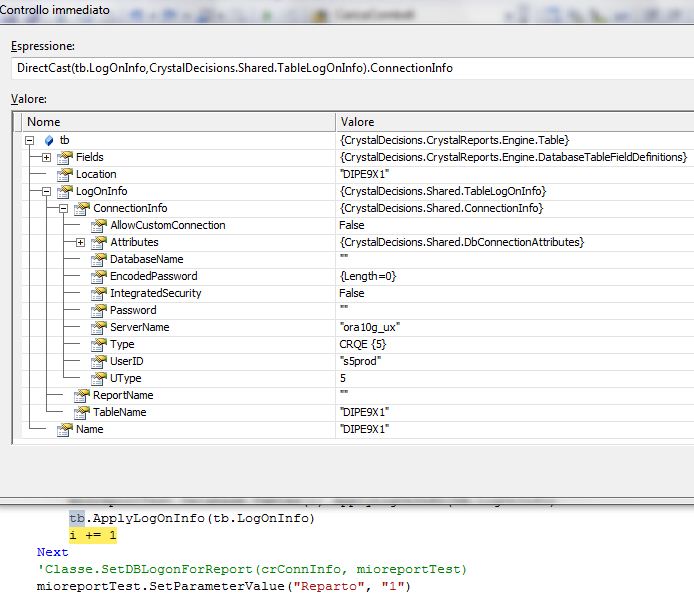
Task: Click the tb.ApplyLogOnInfo code line
Action: point(192,518)
